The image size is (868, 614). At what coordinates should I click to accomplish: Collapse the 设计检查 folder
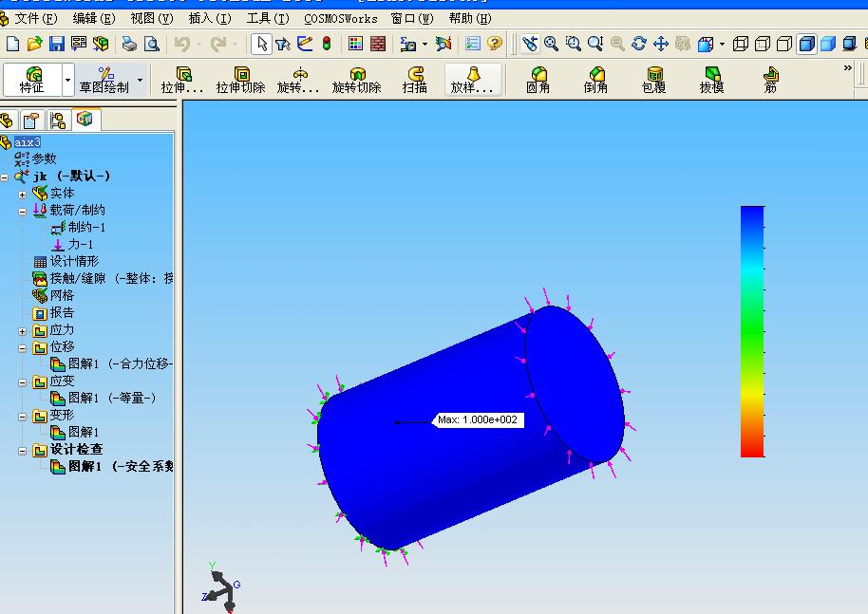22,451
